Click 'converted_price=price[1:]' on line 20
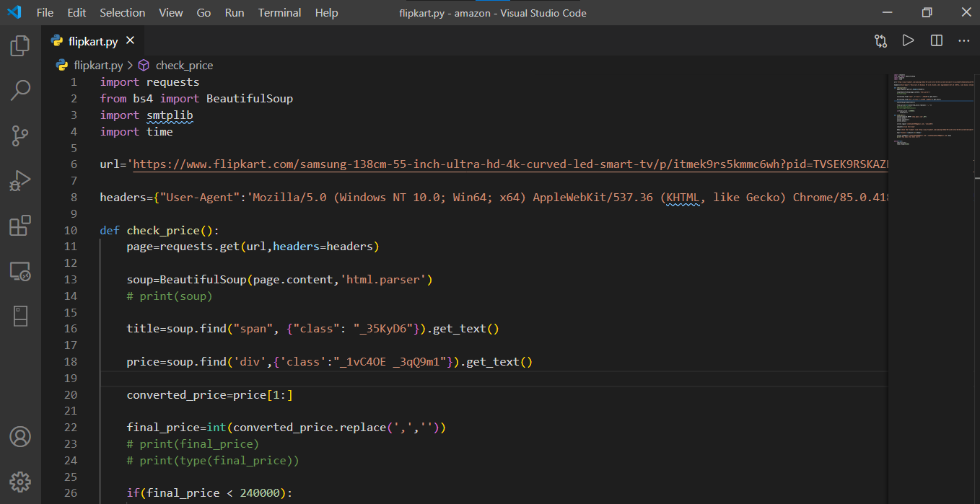 pyautogui.click(x=210, y=395)
